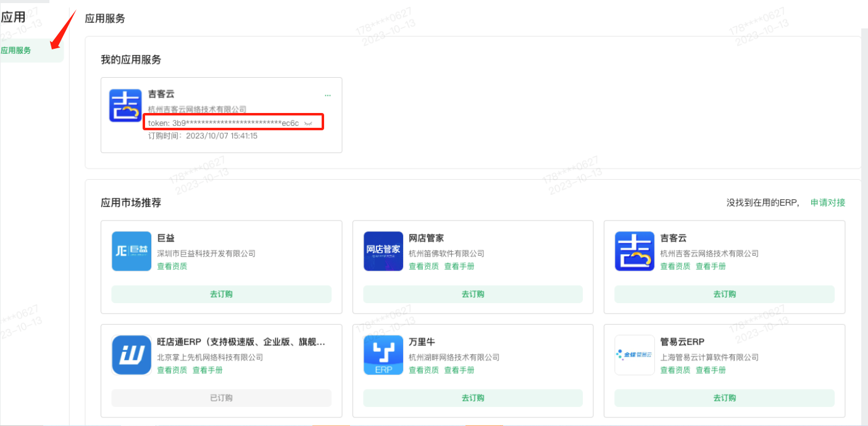The height and width of the screenshot is (426, 868).
Task: Click the 网店管家 app logo
Action: click(x=383, y=251)
